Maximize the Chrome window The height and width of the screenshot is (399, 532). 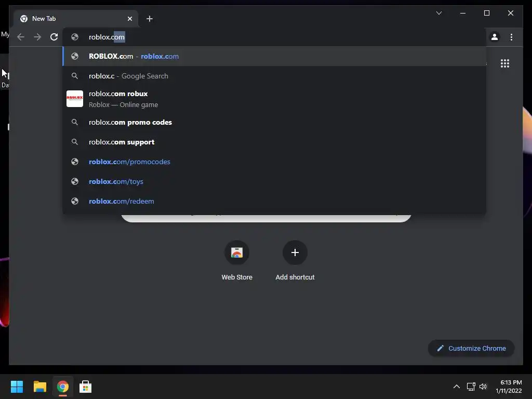pyautogui.click(x=486, y=13)
